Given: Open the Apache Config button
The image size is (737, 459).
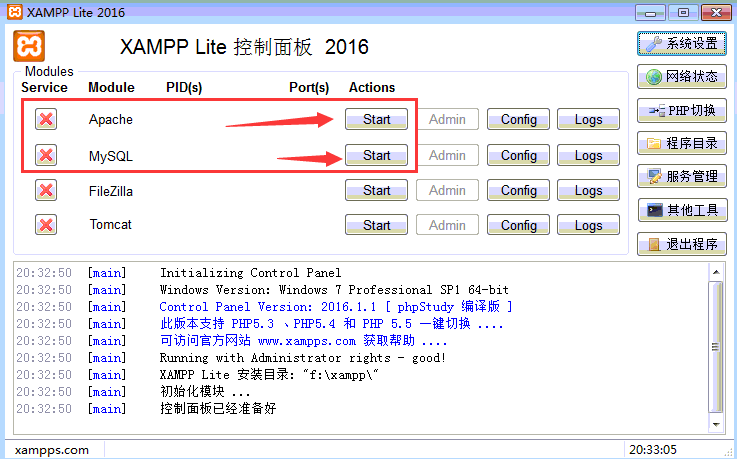Looking at the screenshot, I should (518, 119).
